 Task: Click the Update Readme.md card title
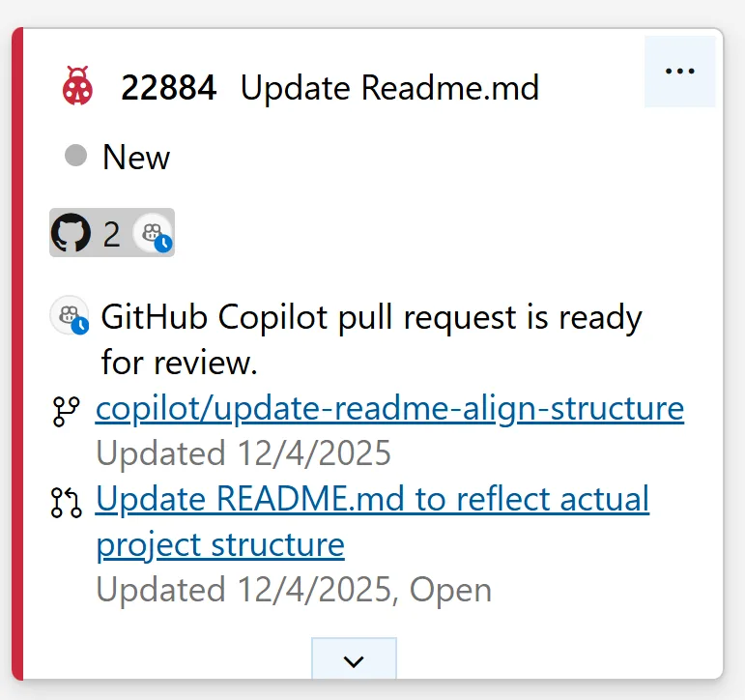[x=389, y=88]
